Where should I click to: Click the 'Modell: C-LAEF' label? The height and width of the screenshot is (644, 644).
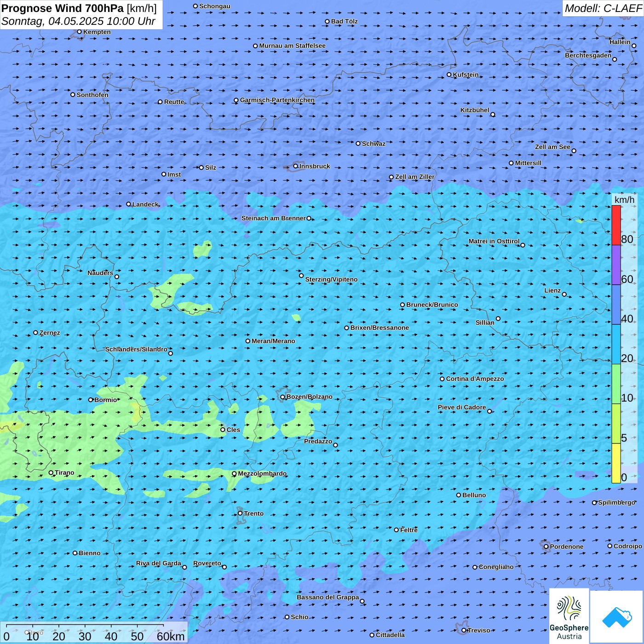pos(603,8)
